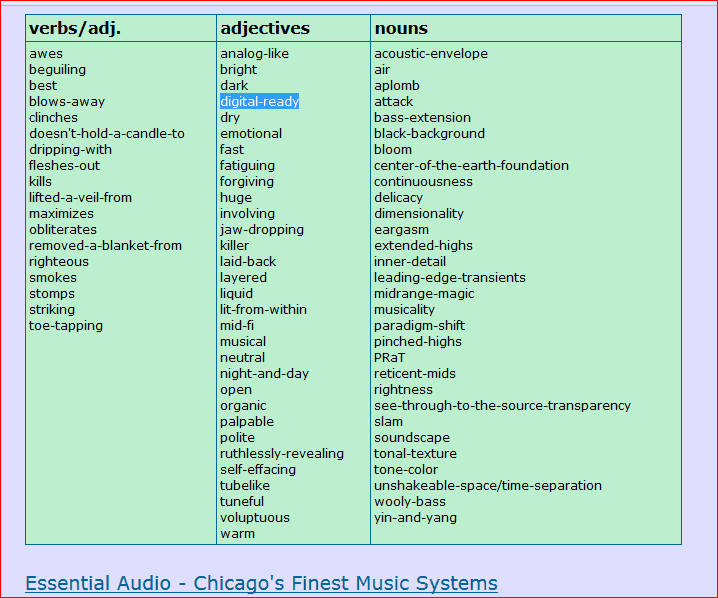
Task: Click the word 'dark'
Action: coord(234,86)
